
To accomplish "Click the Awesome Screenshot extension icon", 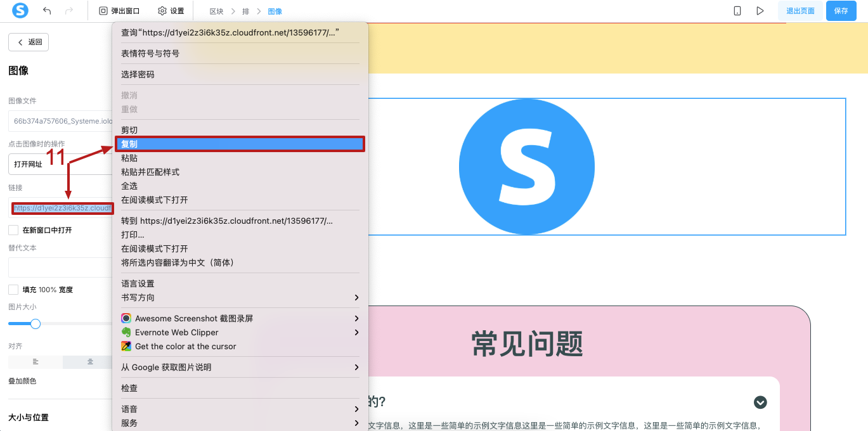I will (x=126, y=318).
